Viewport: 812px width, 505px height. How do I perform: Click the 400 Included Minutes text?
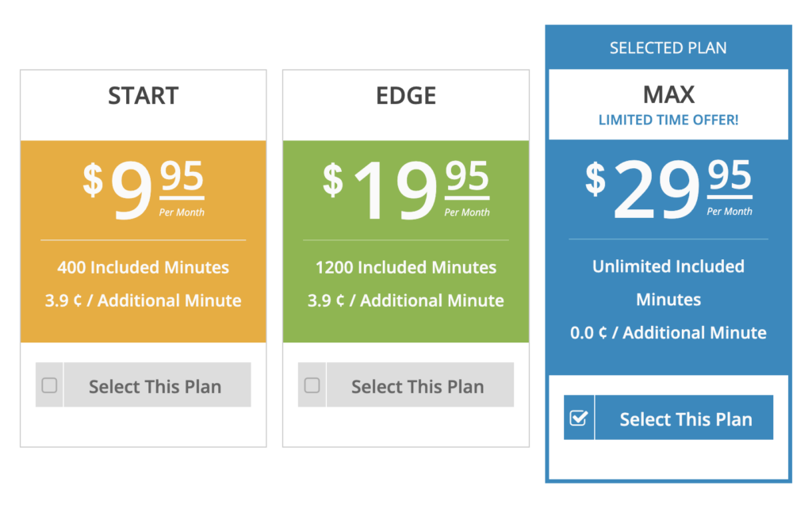144,268
